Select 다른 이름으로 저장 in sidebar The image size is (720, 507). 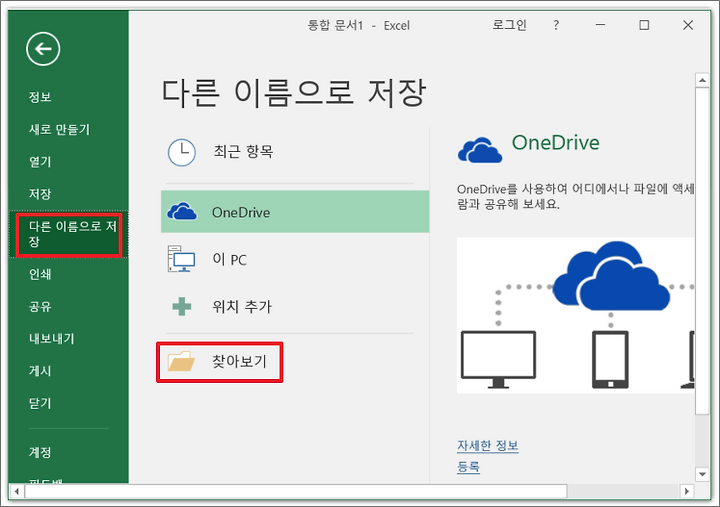[69, 234]
